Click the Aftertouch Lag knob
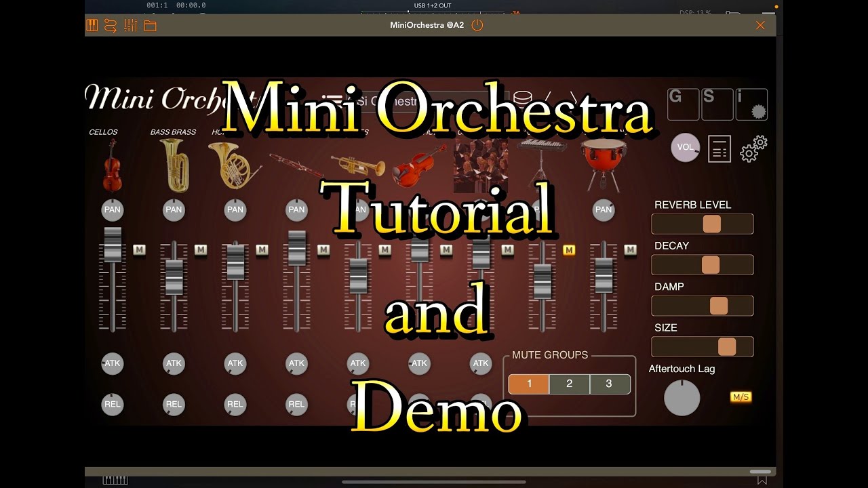 click(682, 397)
